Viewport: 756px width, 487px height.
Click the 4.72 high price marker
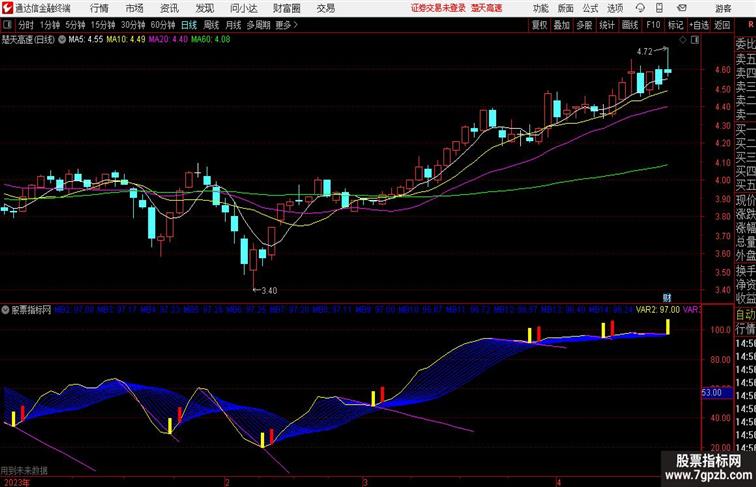point(644,52)
